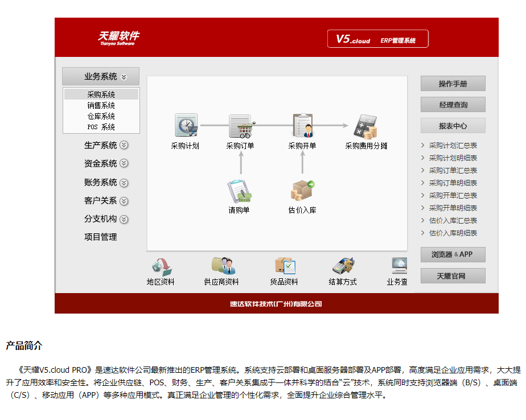Open the 估价入库汇总表 report link
Screen dimensions: 526x420
tap(453, 220)
